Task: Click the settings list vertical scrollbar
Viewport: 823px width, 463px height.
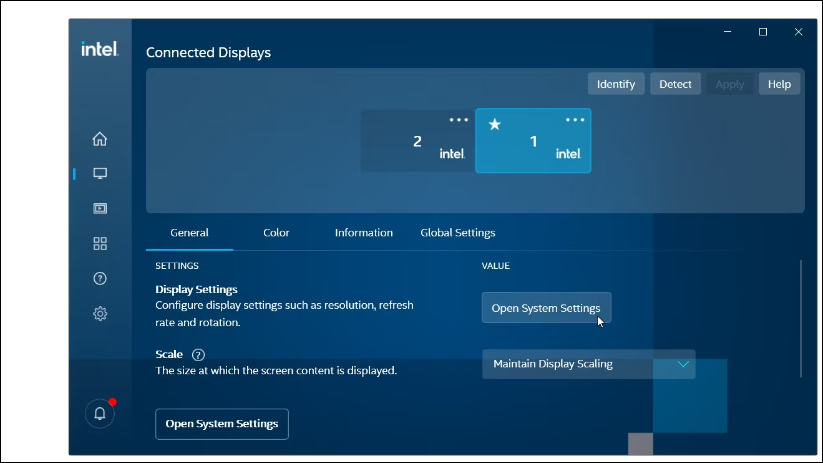Action: [x=801, y=318]
